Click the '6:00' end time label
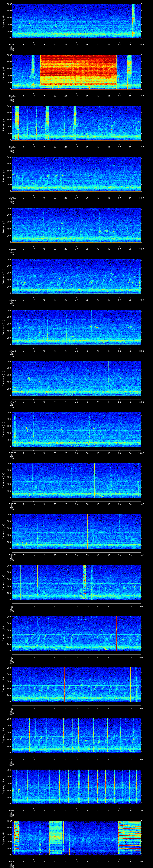The width and height of the screenshot is (153, 868). coord(141,249)
